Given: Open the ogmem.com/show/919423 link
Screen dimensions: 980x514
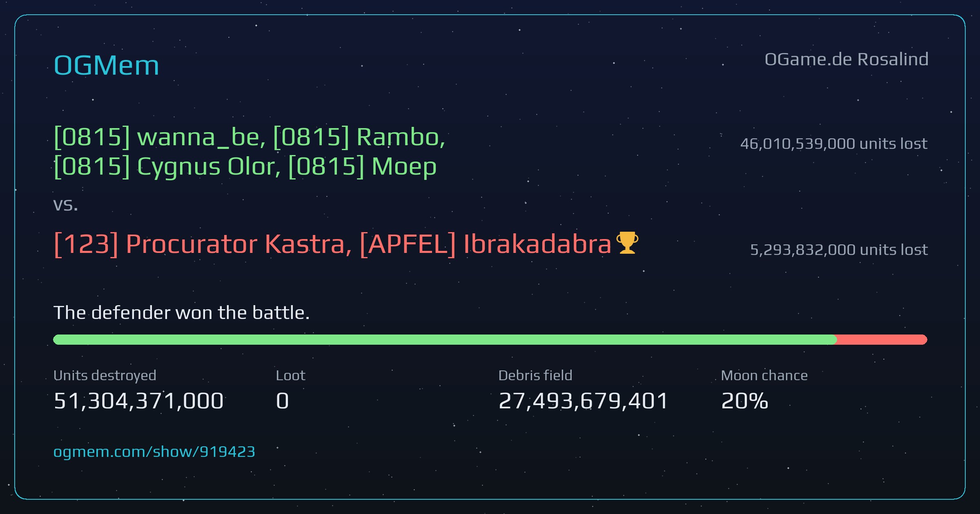Looking at the screenshot, I should click(154, 452).
